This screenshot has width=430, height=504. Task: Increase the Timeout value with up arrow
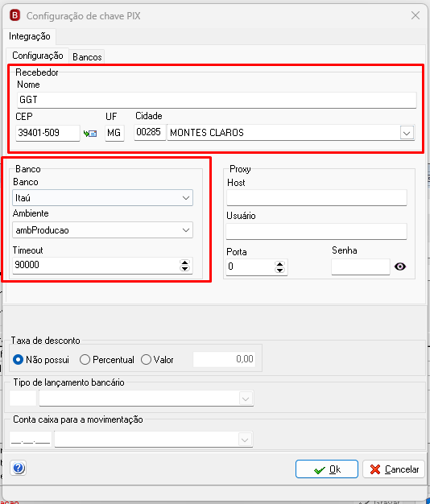click(x=184, y=262)
